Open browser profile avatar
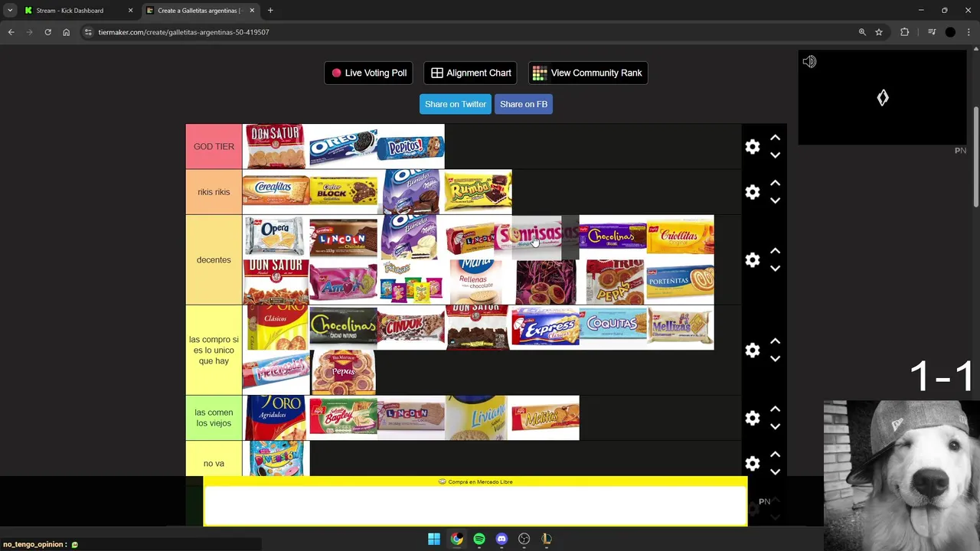 (950, 32)
